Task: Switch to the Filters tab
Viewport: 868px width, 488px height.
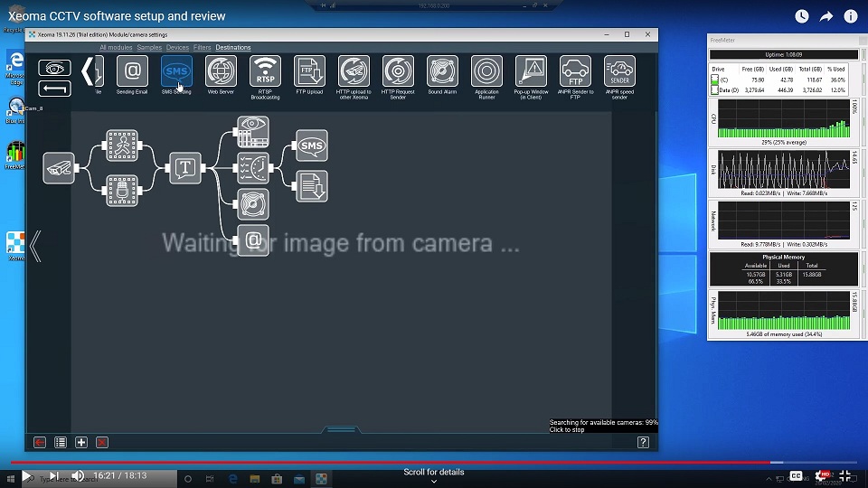Action: [x=202, y=48]
